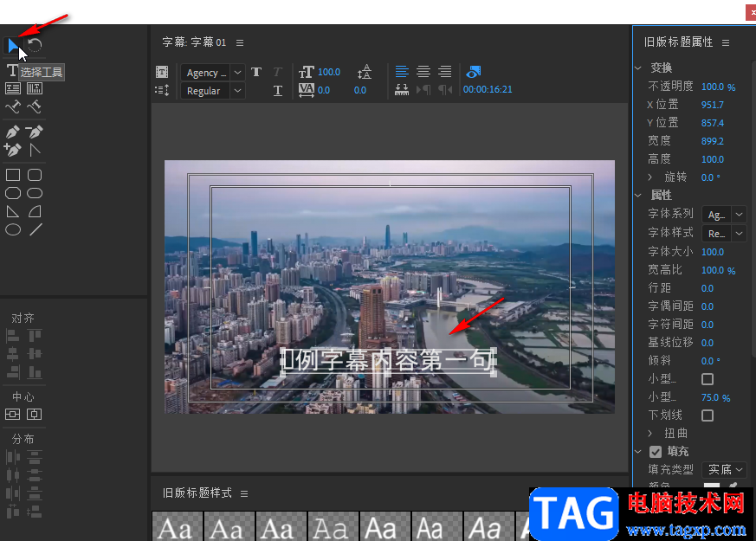
Task: Choose the Ellipse shape tool
Action: (13, 229)
